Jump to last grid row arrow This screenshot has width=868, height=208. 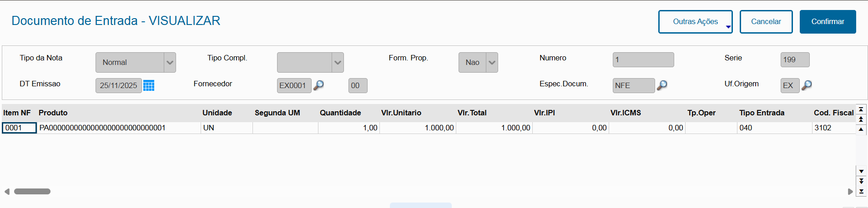(x=861, y=191)
